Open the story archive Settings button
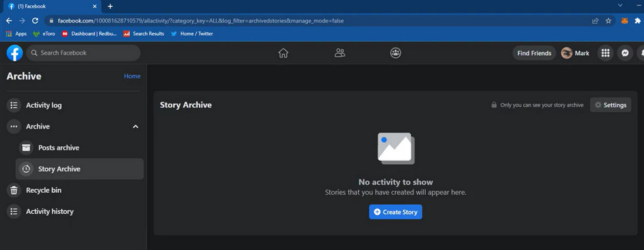 (x=610, y=105)
